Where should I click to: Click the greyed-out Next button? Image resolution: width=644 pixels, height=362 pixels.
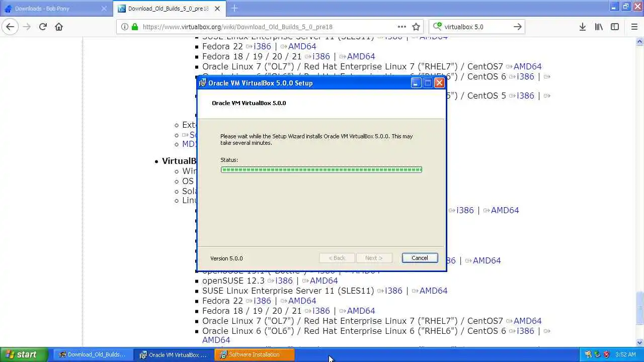[x=374, y=258]
